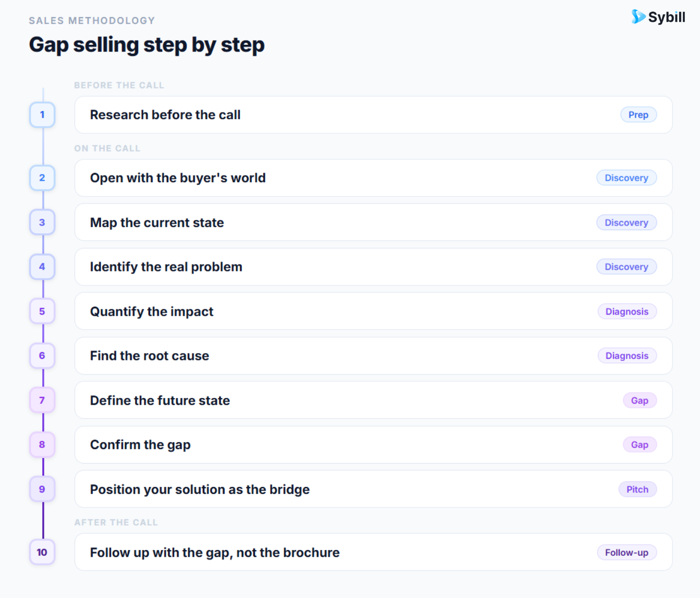The height and width of the screenshot is (598, 700).
Task: Pick the step 7 number badge
Action: 42,401
